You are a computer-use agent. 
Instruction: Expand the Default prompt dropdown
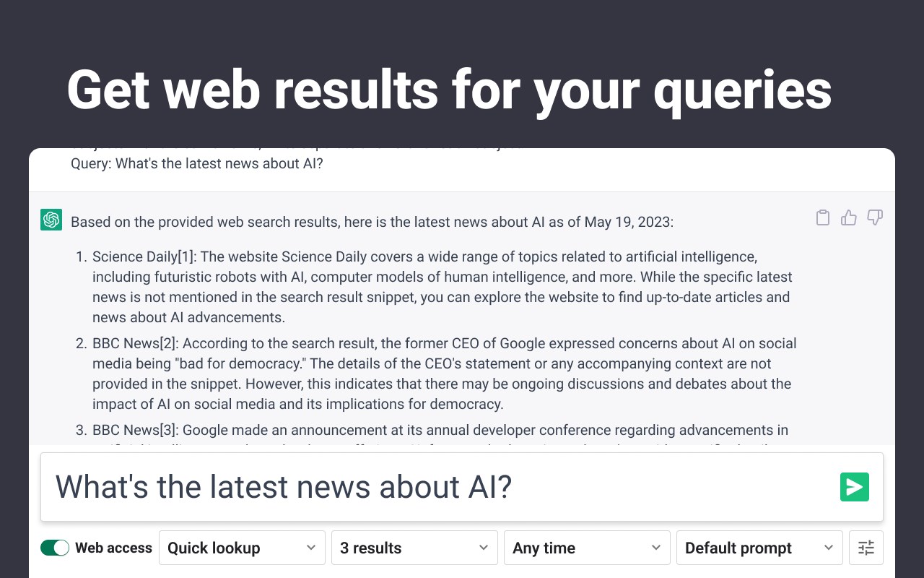point(759,548)
